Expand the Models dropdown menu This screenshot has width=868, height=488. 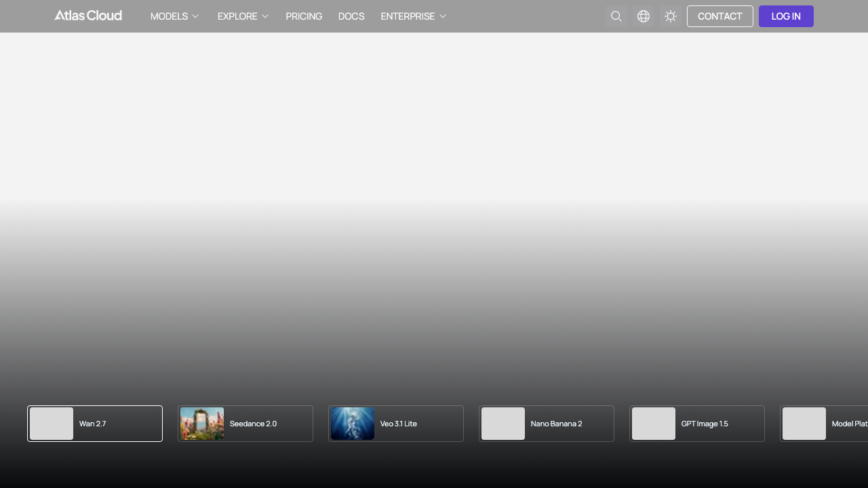174,16
